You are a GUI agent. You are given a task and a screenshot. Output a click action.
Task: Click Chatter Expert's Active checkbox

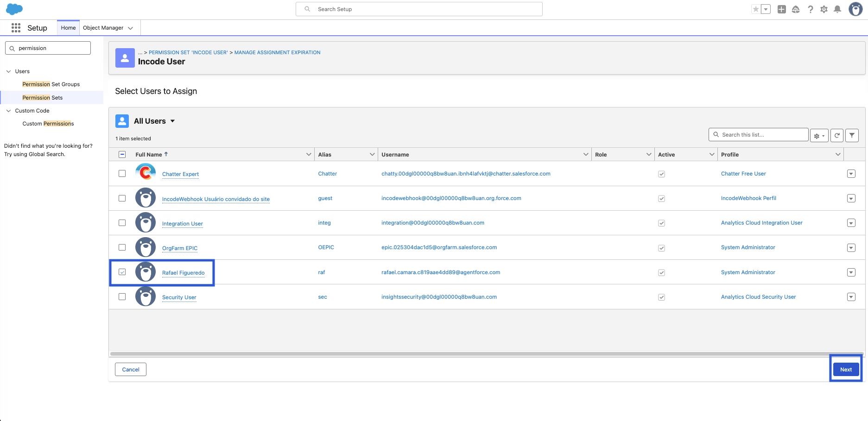click(x=661, y=174)
